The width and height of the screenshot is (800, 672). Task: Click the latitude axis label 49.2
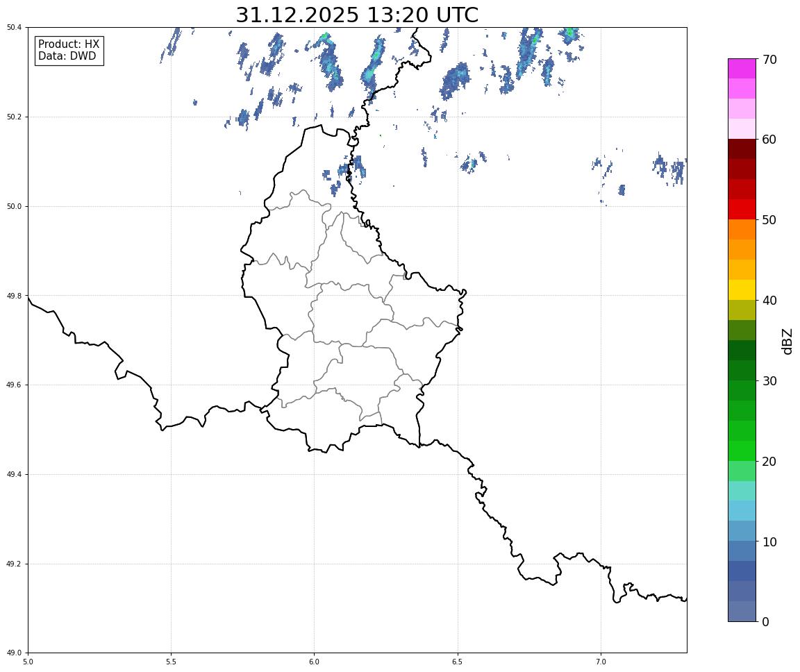(x=14, y=564)
